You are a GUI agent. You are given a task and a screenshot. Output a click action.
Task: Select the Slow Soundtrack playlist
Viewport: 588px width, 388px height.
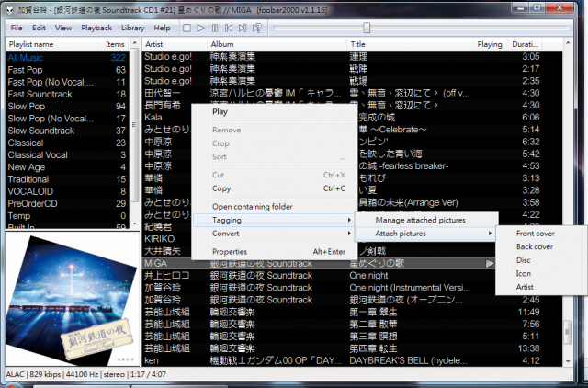(x=67, y=131)
